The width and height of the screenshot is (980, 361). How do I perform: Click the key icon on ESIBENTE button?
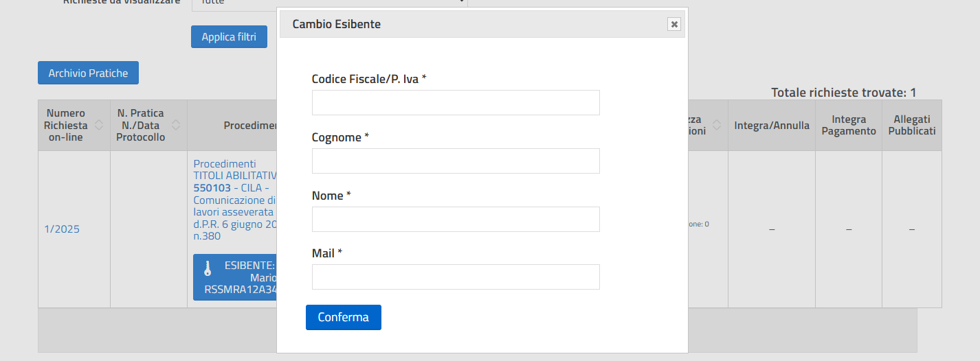pyautogui.click(x=208, y=268)
